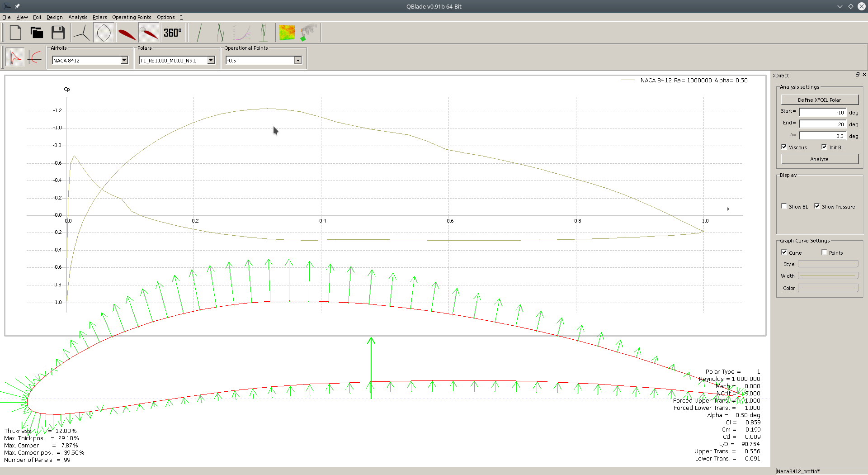Click the Analyze button
The width and height of the screenshot is (868, 475).
coord(820,159)
